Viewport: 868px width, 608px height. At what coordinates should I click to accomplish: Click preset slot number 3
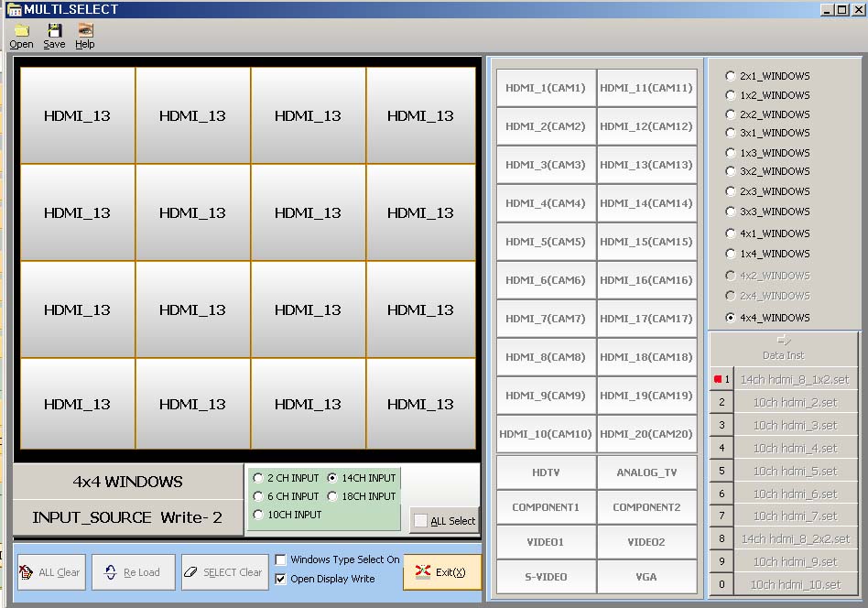tap(722, 425)
